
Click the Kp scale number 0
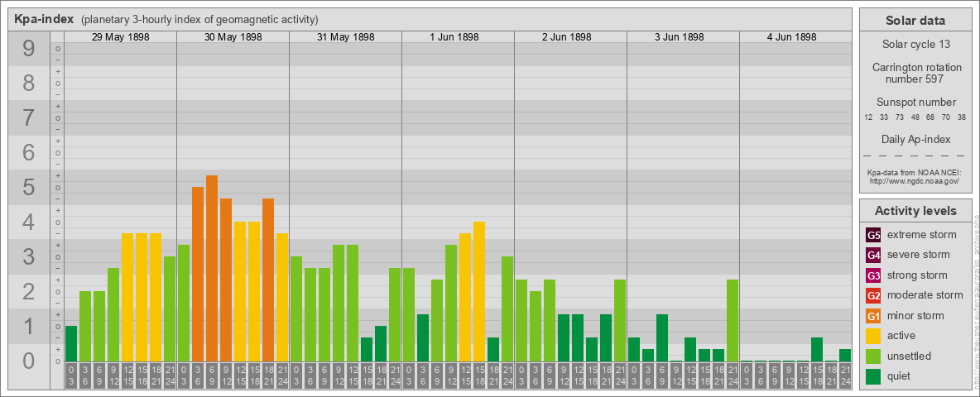click(x=28, y=361)
